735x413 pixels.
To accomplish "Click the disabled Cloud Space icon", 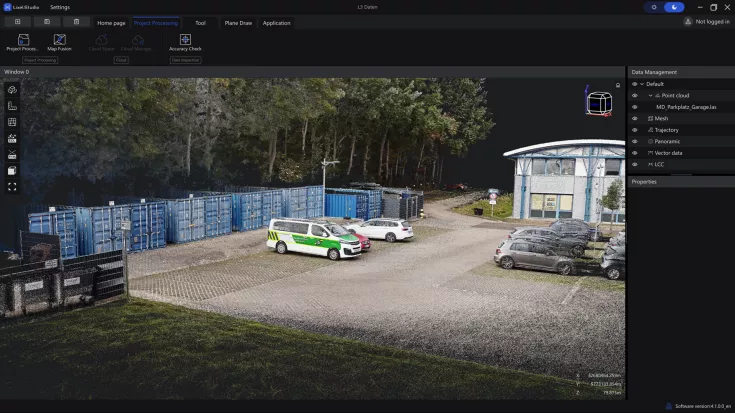I will click(101, 42).
